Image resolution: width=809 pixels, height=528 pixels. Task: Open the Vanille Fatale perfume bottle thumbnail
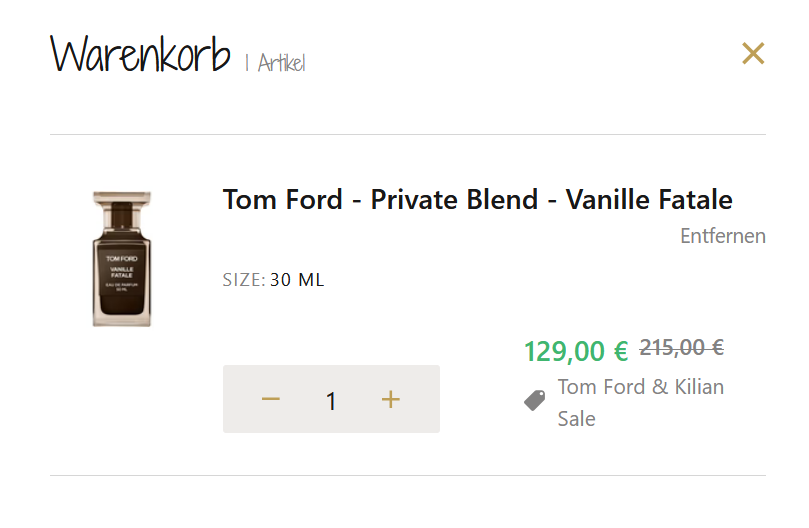pos(121,258)
